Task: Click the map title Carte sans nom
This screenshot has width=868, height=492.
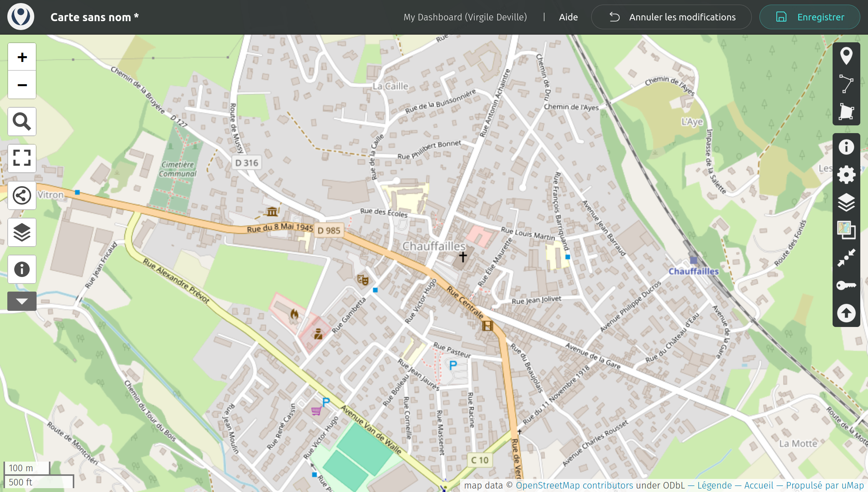Action: pos(94,17)
